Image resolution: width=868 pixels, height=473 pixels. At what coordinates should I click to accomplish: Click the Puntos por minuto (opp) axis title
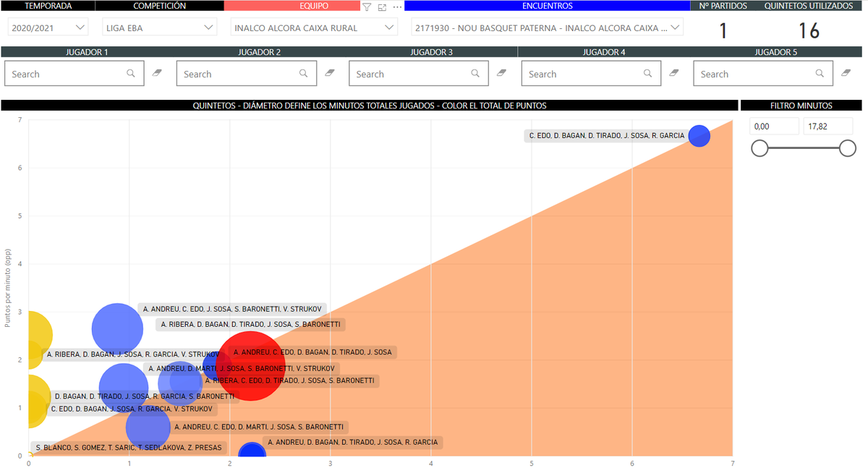(8, 289)
